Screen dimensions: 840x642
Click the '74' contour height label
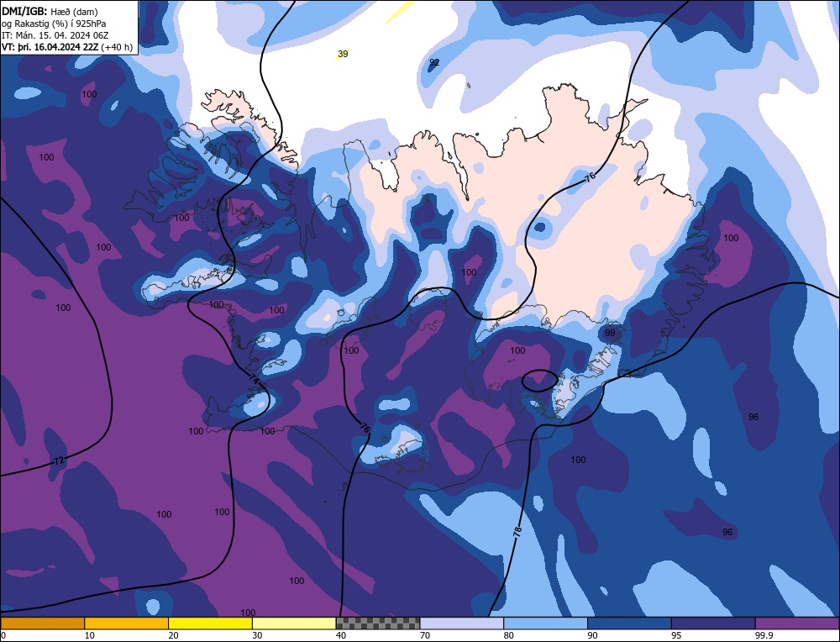254,378
